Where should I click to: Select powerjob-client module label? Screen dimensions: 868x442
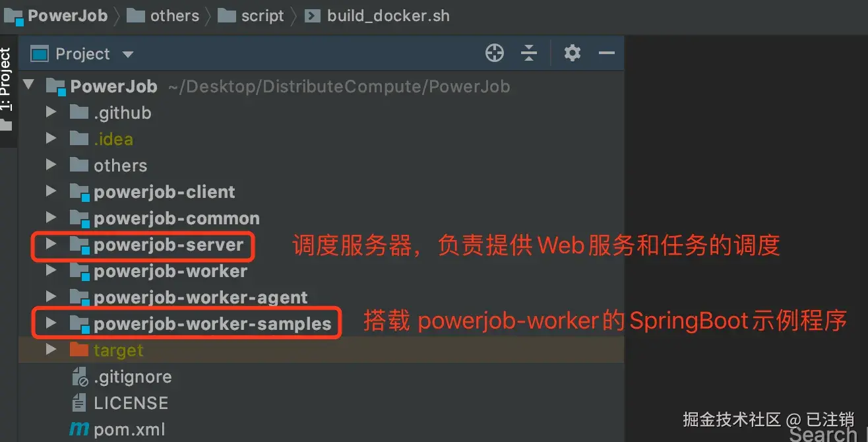coord(164,192)
